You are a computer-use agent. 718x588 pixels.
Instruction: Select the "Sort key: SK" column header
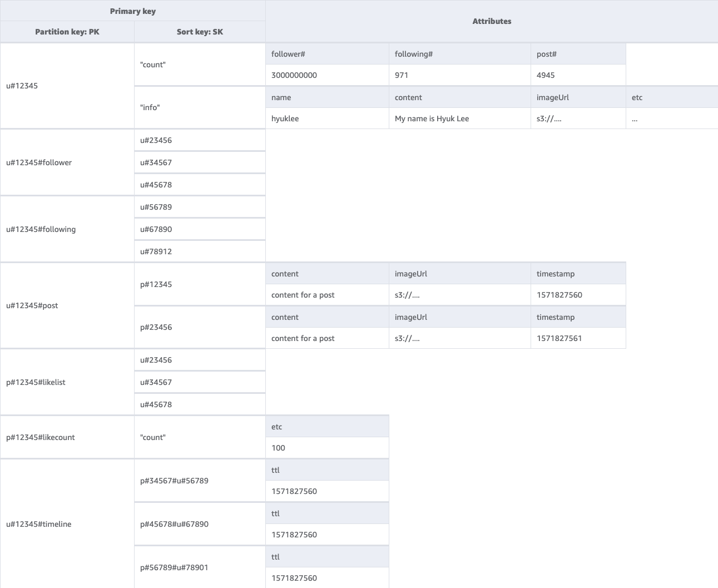[199, 32]
